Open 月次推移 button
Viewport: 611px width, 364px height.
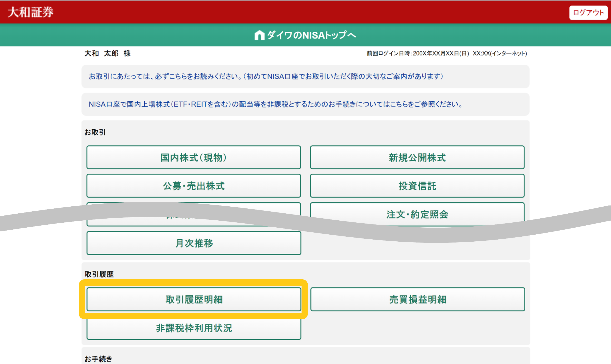(194, 243)
